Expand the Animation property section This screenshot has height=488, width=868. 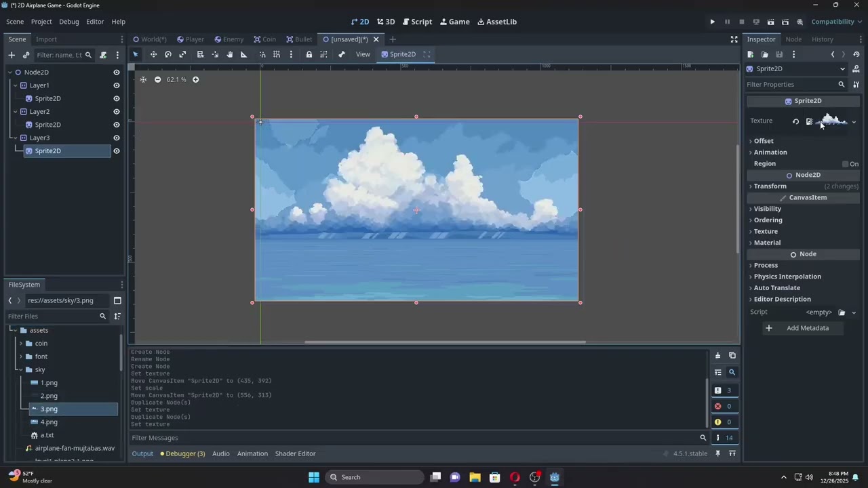coord(770,152)
